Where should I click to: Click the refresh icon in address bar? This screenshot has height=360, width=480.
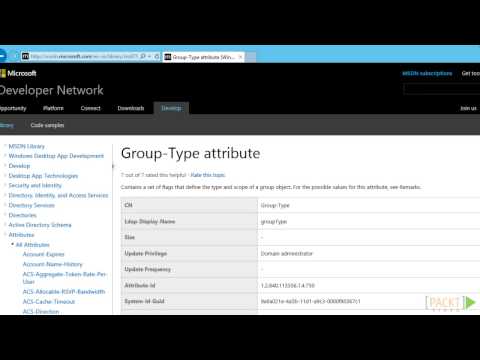[x=156, y=56]
